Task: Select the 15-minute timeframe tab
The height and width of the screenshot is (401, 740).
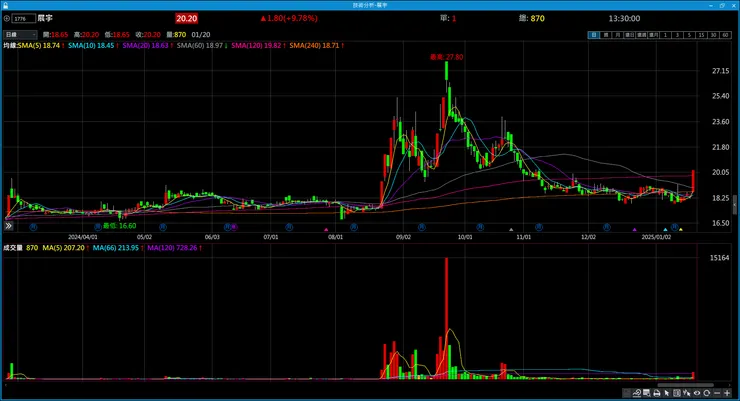Action: click(701, 35)
